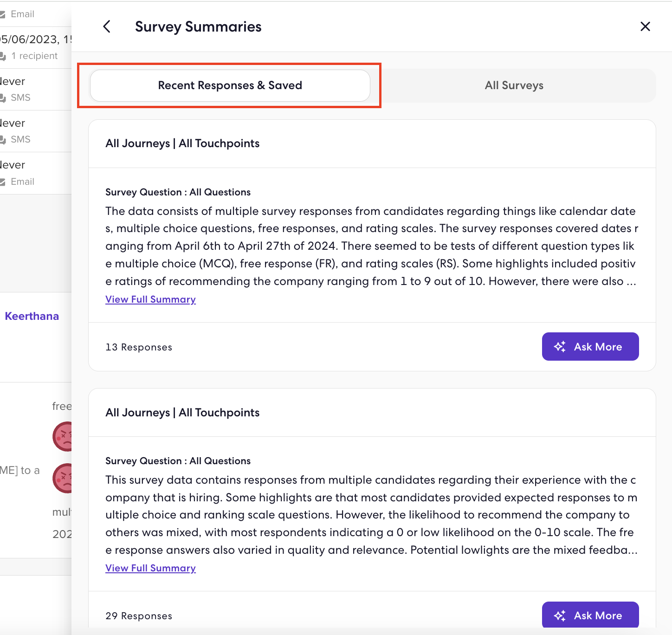Screen dimensions: 672x635
Task: Select the '29 Responses' count text
Action: (139, 616)
